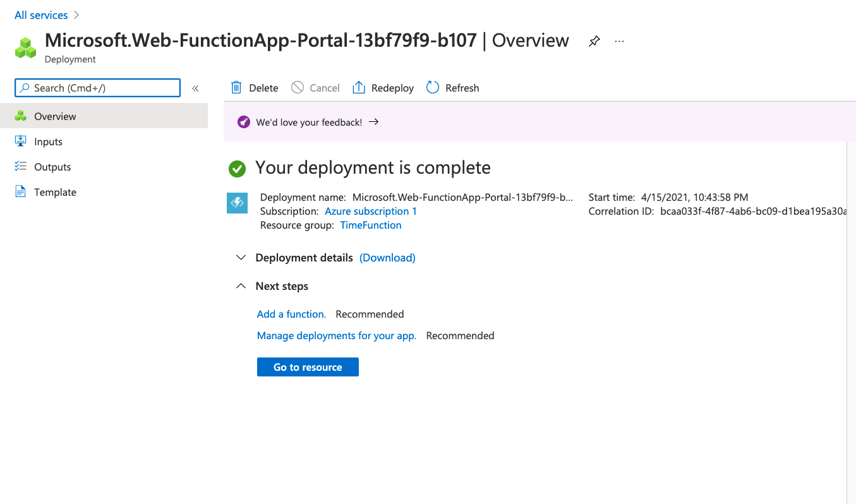Expand the Deployment details section

click(241, 258)
